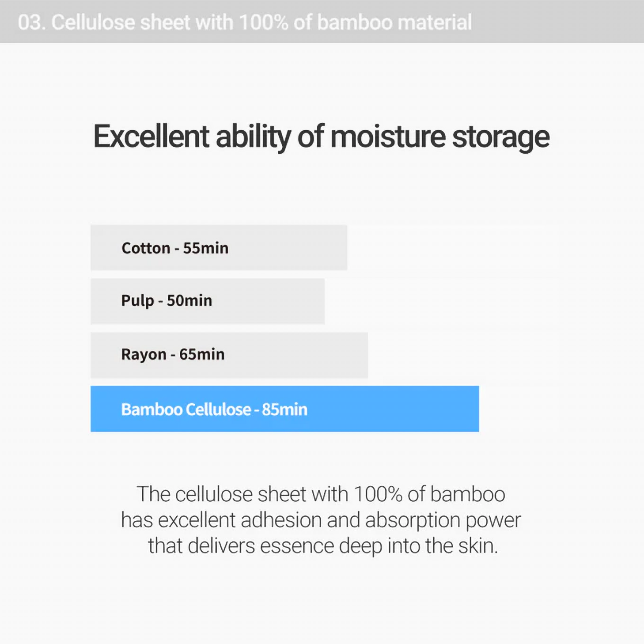Click the "03." section number in header
The height and width of the screenshot is (644, 644).
(x=31, y=23)
